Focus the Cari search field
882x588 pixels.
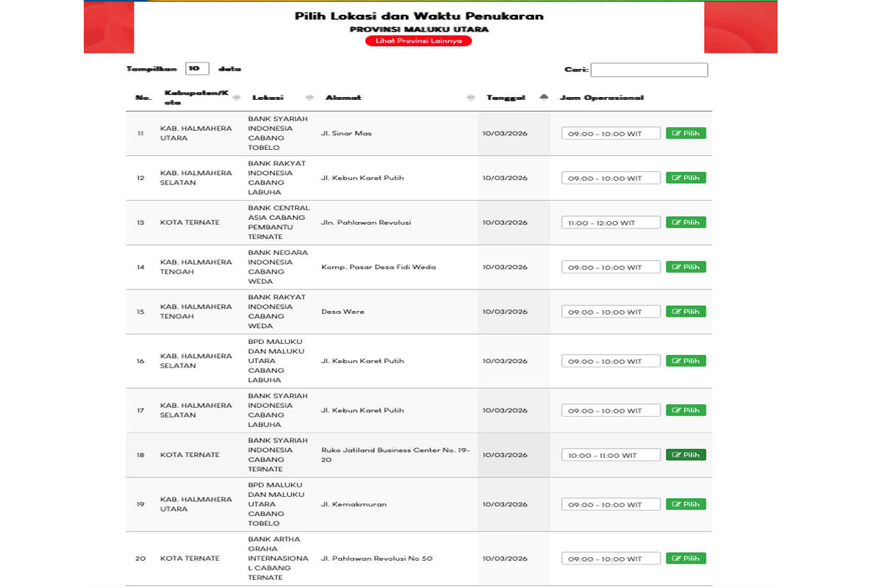click(x=649, y=70)
